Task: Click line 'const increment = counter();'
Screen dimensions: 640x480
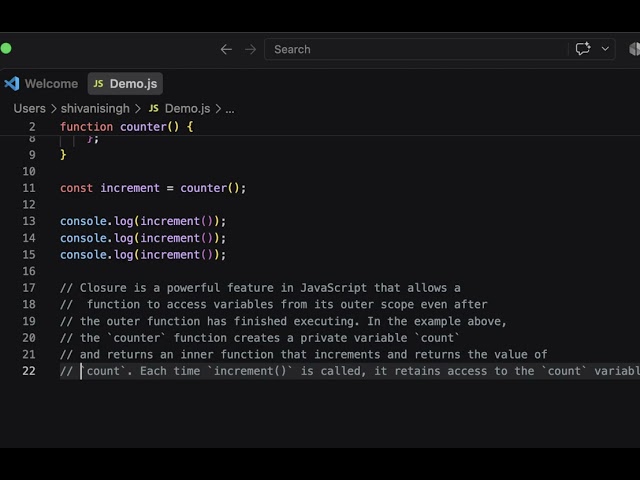Action: [153, 188]
